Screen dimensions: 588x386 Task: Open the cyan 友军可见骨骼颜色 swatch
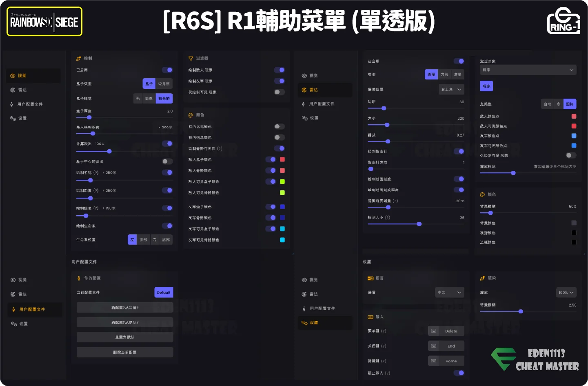click(x=282, y=240)
